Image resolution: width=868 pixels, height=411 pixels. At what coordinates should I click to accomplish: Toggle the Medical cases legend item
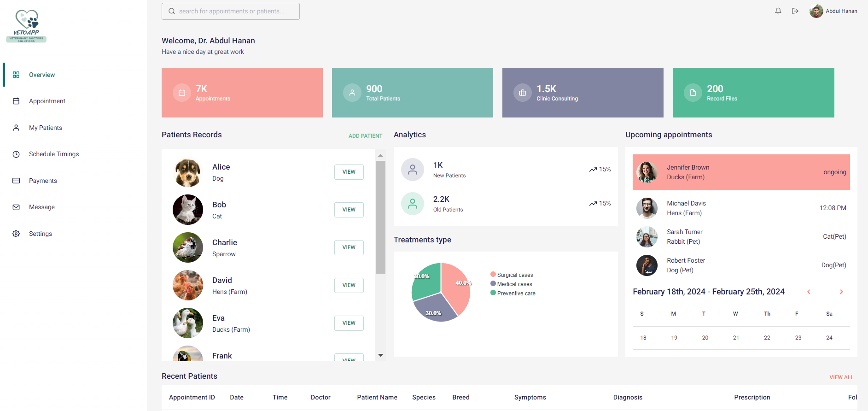pos(511,284)
